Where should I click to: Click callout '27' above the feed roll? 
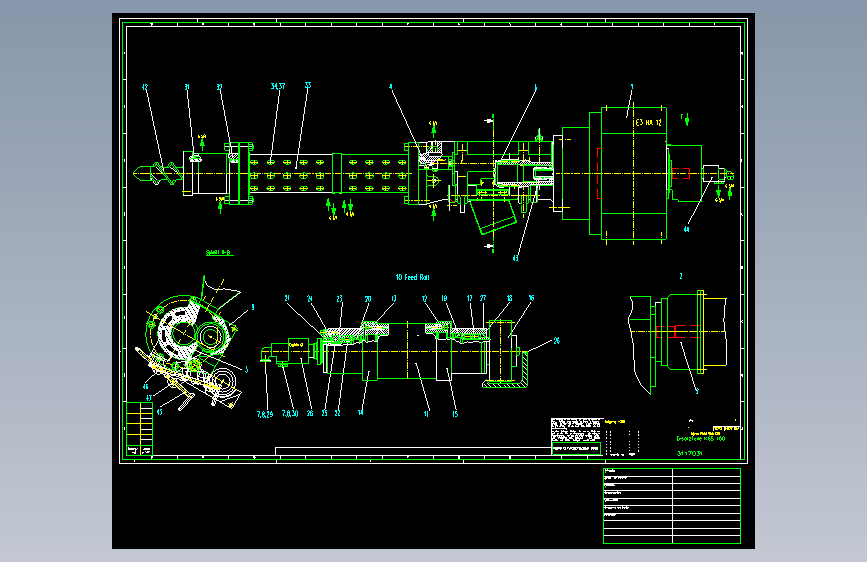tap(483, 298)
